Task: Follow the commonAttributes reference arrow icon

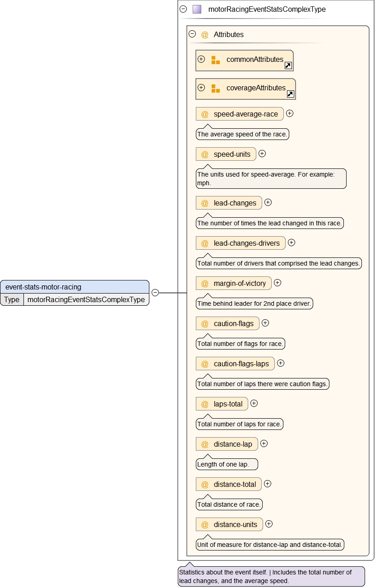Action: [288, 65]
